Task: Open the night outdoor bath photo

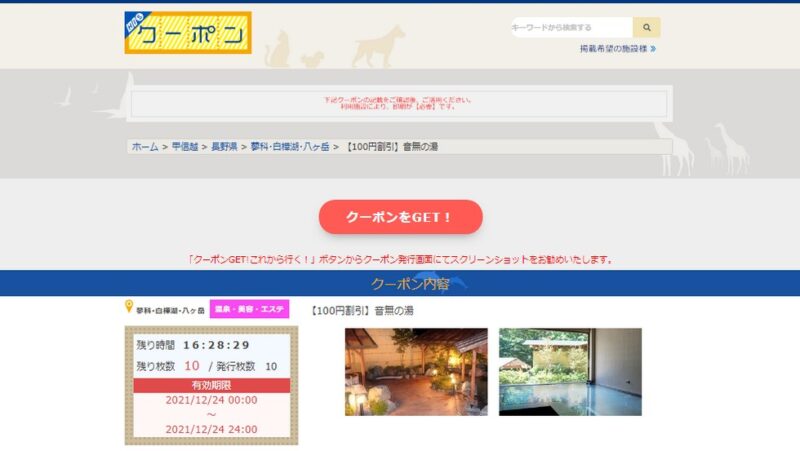Action: point(416,372)
